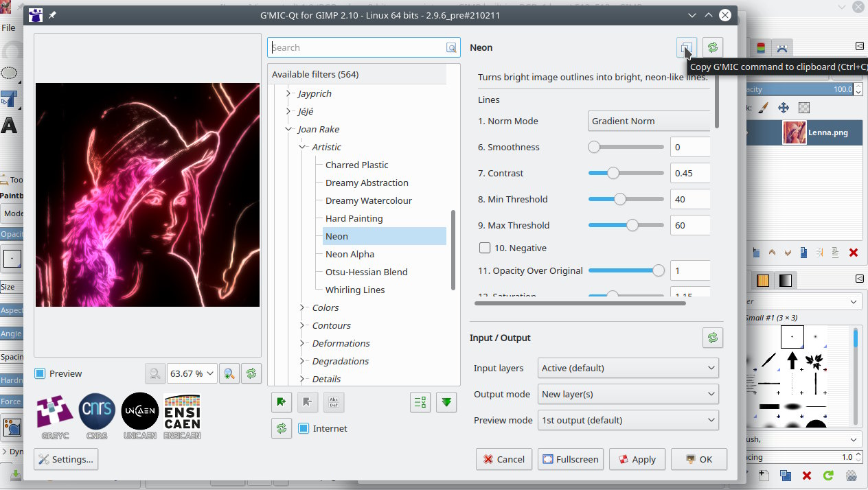Expand the Degradations subfolder
Screen dimensions: 868x490
point(302,361)
